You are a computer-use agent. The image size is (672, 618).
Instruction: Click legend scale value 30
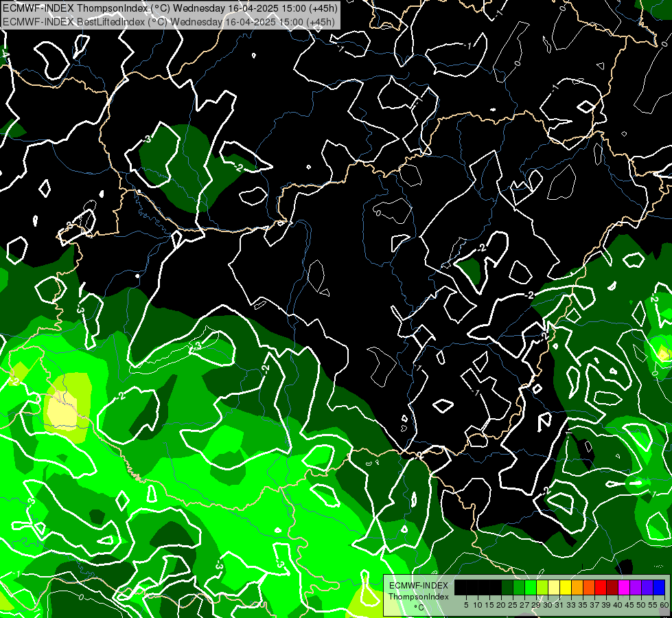[x=548, y=605]
